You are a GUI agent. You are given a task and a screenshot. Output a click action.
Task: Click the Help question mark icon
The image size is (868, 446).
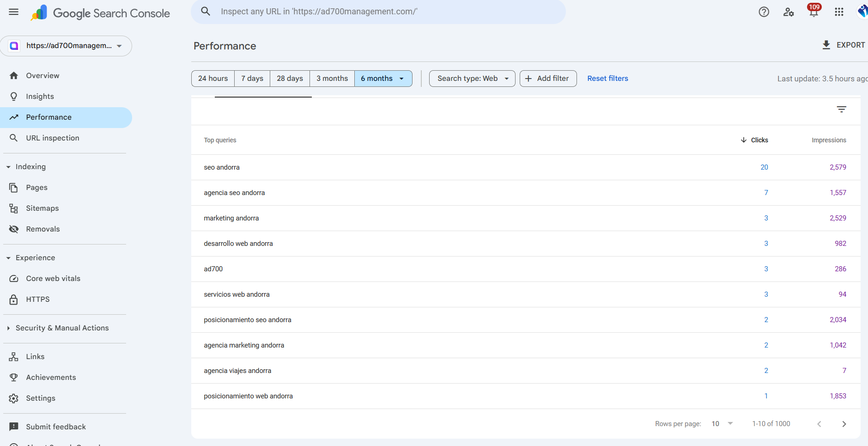(x=764, y=12)
